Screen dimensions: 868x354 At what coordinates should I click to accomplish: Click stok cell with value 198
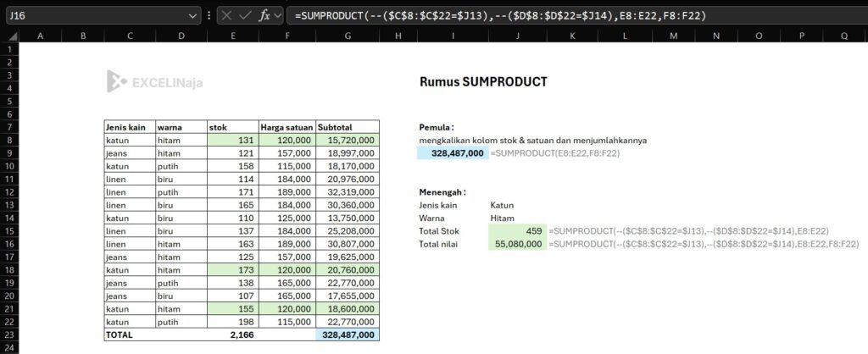(x=232, y=322)
